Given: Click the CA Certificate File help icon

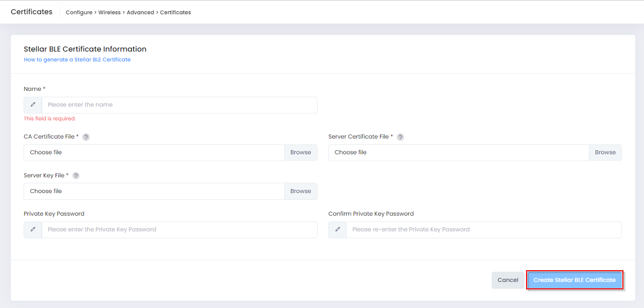Looking at the screenshot, I should point(86,137).
